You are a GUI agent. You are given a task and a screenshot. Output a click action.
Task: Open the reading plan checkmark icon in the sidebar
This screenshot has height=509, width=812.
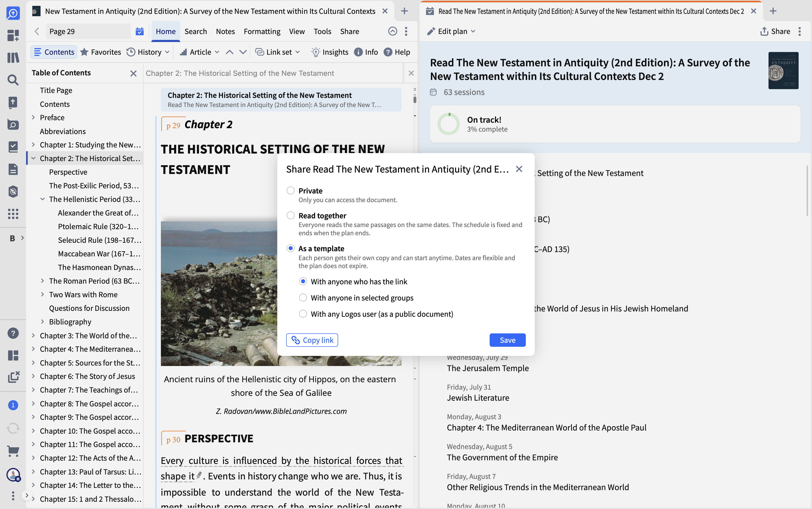pyautogui.click(x=13, y=147)
